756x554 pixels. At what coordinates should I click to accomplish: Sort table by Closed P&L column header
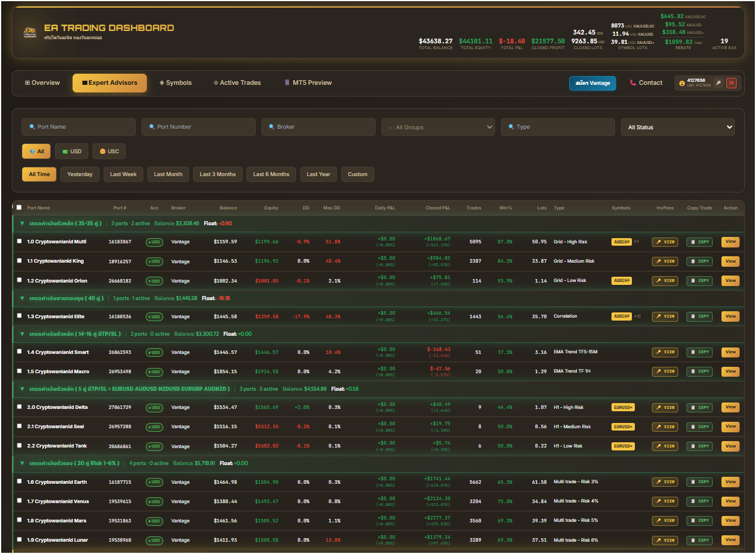click(438, 208)
